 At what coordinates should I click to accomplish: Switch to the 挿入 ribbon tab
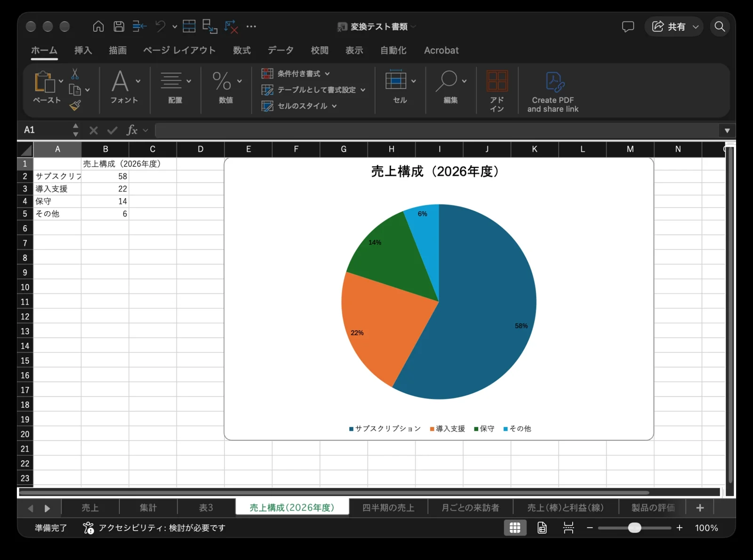[83, 50]
